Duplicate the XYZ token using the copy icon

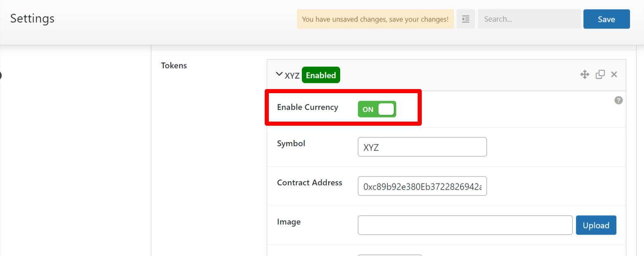pos(600,75)
